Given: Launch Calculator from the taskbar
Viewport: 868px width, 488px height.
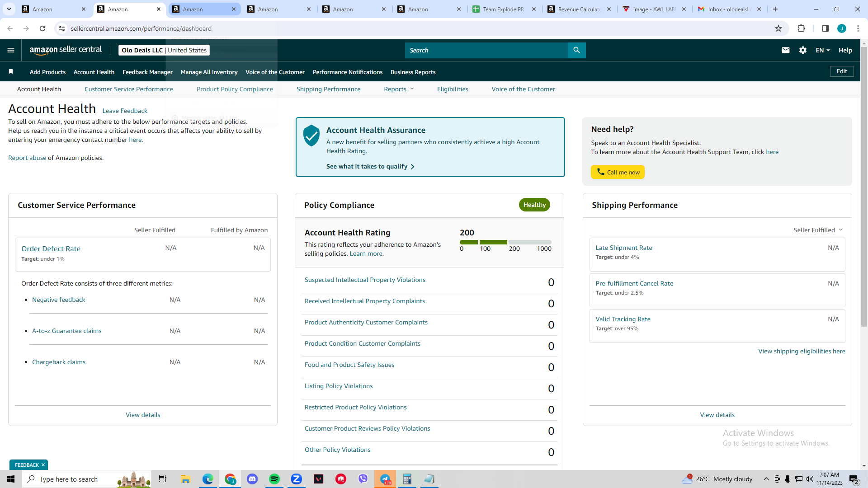Looking at the screenshot, I should tap(407, 479).
